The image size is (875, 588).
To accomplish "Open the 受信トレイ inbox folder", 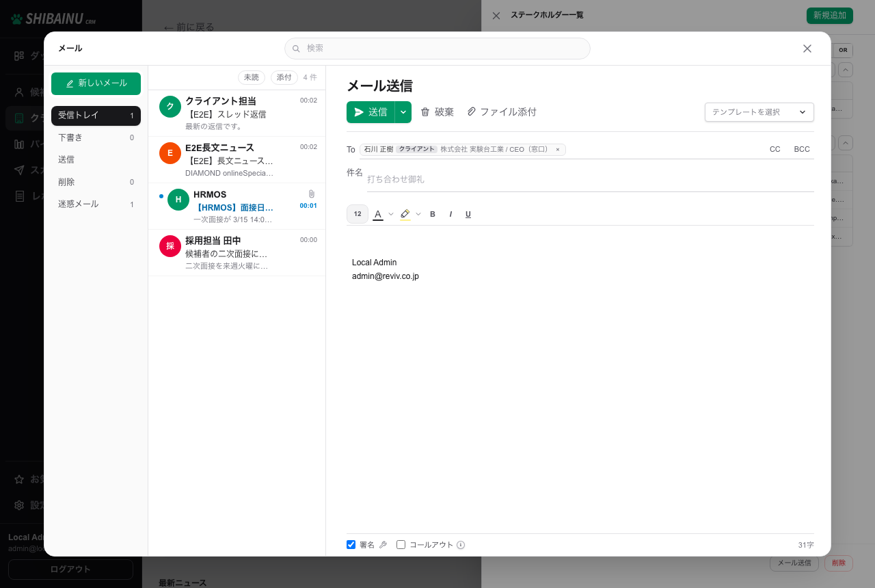I will coord(96,116).
